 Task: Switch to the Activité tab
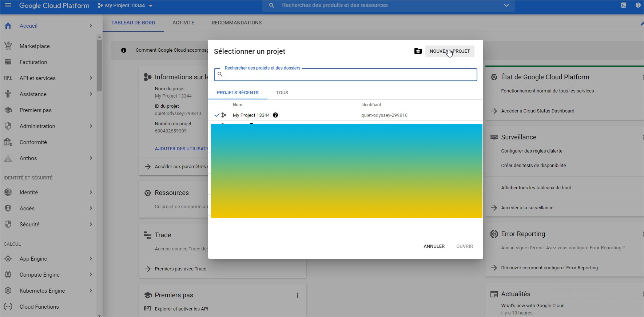[x=183, y=23]
